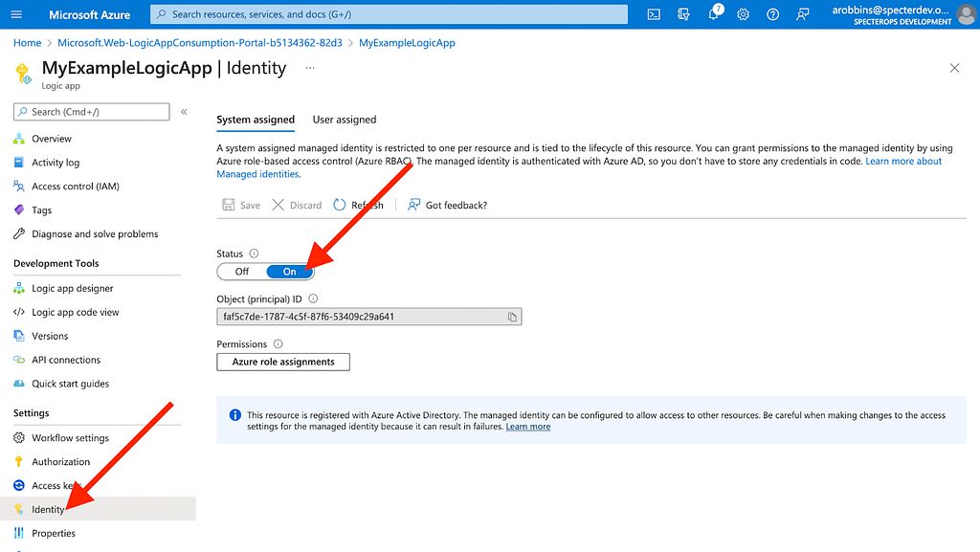This screenshot has width=980, height=552.
Task: Show notifications bell with 7 alerts
Action: pyautogui.click(x=714, y=13)
